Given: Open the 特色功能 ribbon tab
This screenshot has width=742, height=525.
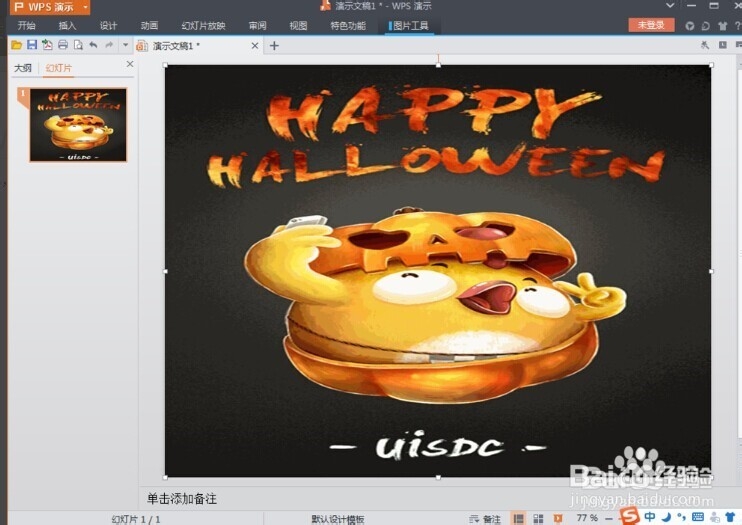Looking at the screenshot, I should pyautogui.click(x=348, y=26).
